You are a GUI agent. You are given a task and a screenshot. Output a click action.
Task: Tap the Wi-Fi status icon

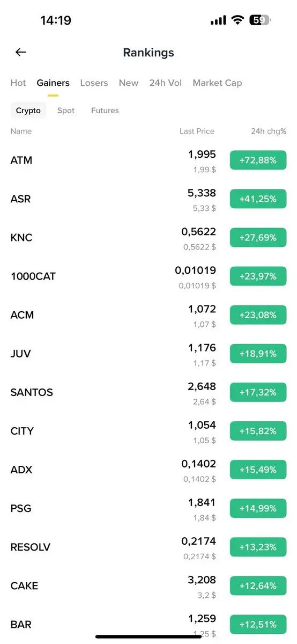point(237,20)
